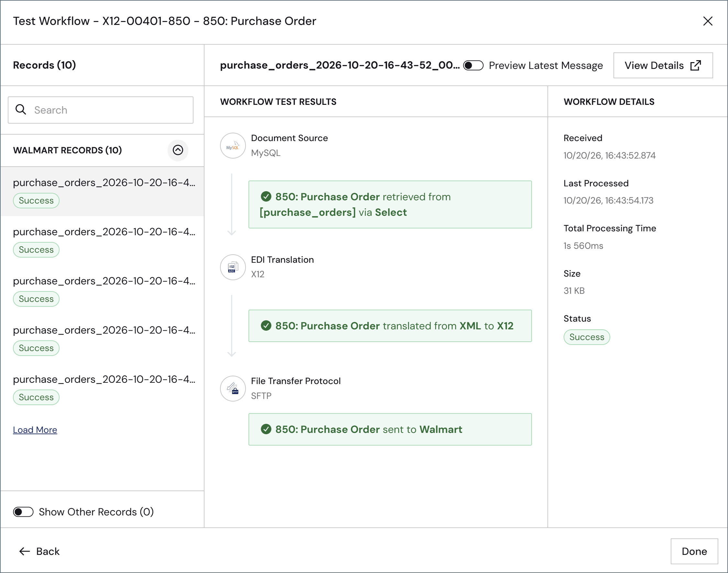Viewport: 728px width, 573px height.
Task: Collapse the Walmart Records section
Action: [178, 150]
